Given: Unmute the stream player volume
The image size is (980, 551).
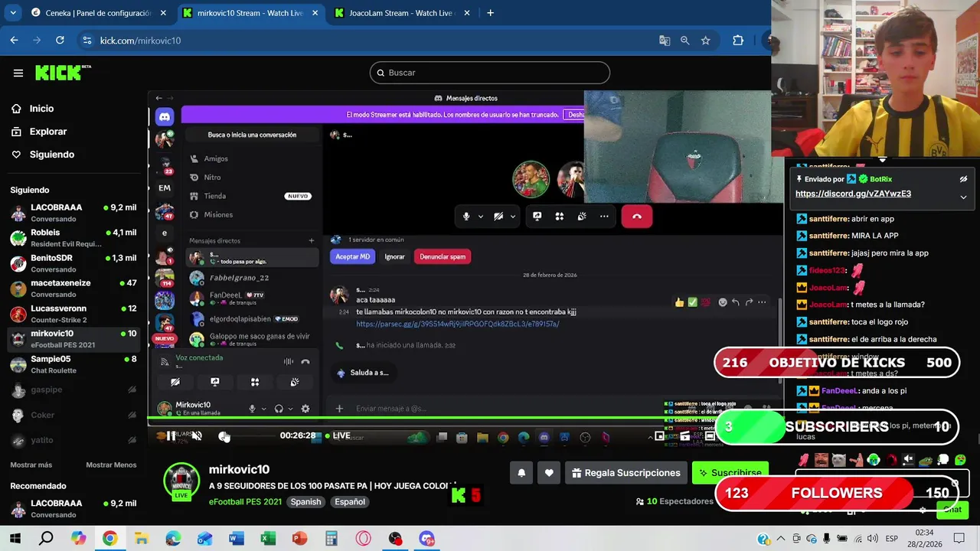Looking at the screenshot, I should 197,435.
